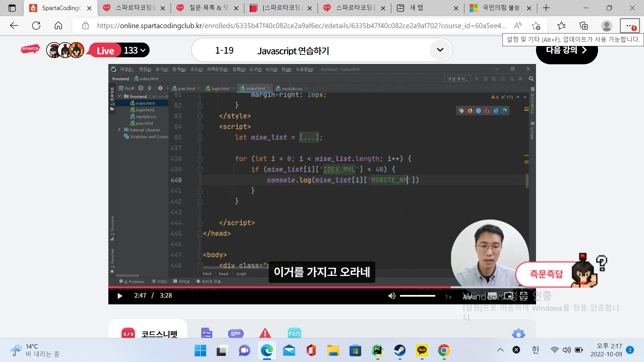Screen dimensions: 644x362
Task: Play the lecture video
Action: pos(120,296)
